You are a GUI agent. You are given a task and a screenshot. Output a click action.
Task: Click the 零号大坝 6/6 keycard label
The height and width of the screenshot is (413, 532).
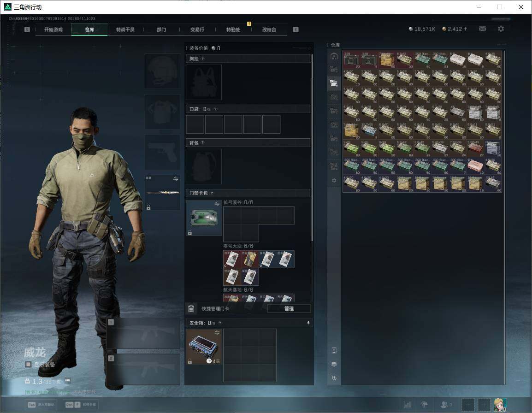tap(238, 246)
